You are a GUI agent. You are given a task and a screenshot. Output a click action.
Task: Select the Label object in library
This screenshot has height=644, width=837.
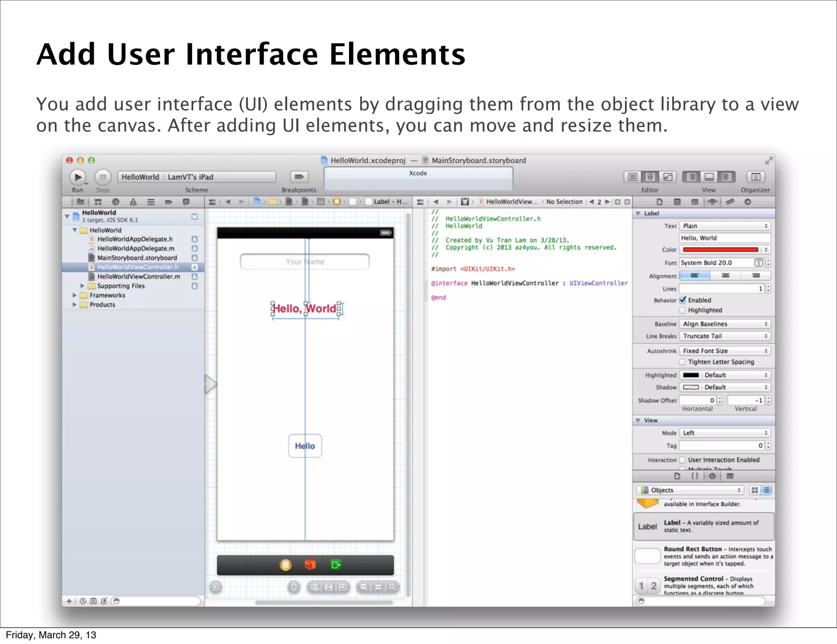(x=704, y=526)
